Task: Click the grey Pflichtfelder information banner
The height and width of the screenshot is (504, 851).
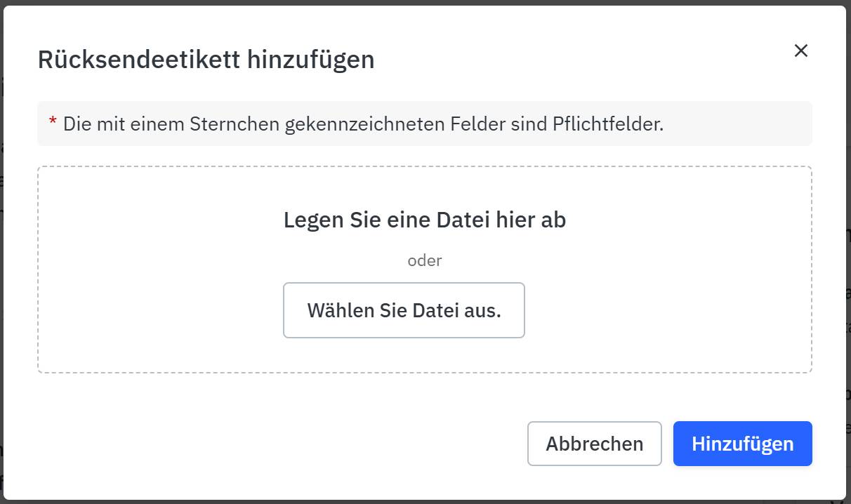Action: 424,123
